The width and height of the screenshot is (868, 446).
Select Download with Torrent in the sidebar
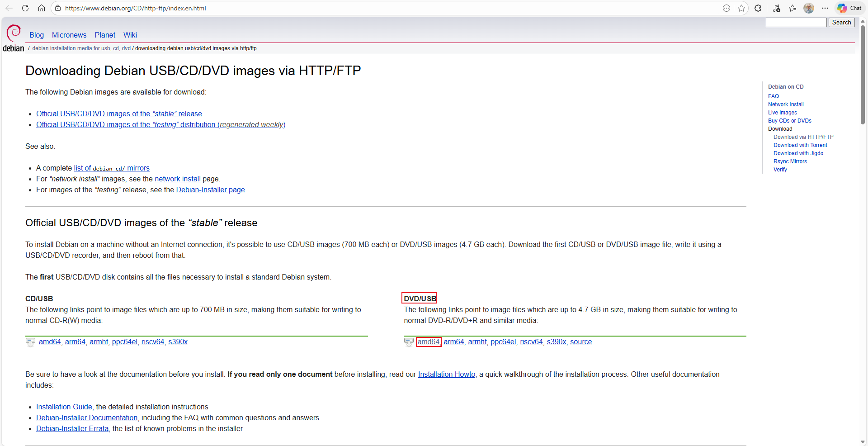800,145
